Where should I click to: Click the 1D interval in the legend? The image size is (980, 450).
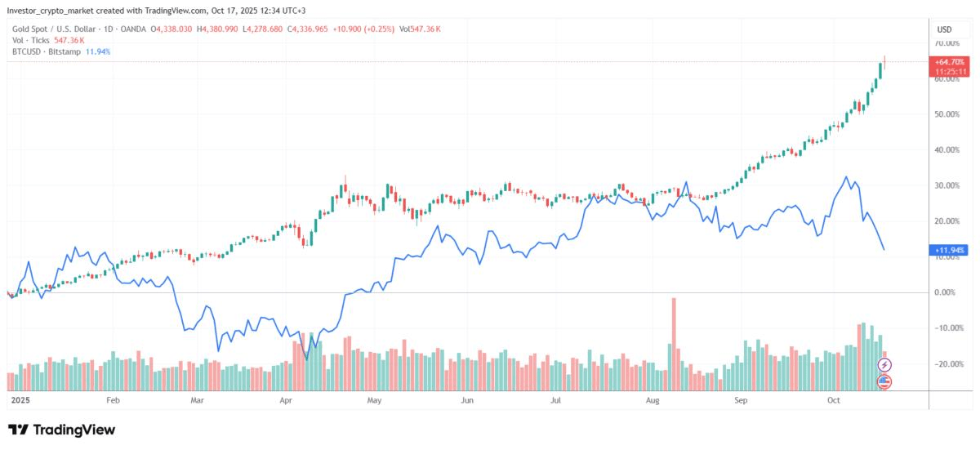coord(105,29)
